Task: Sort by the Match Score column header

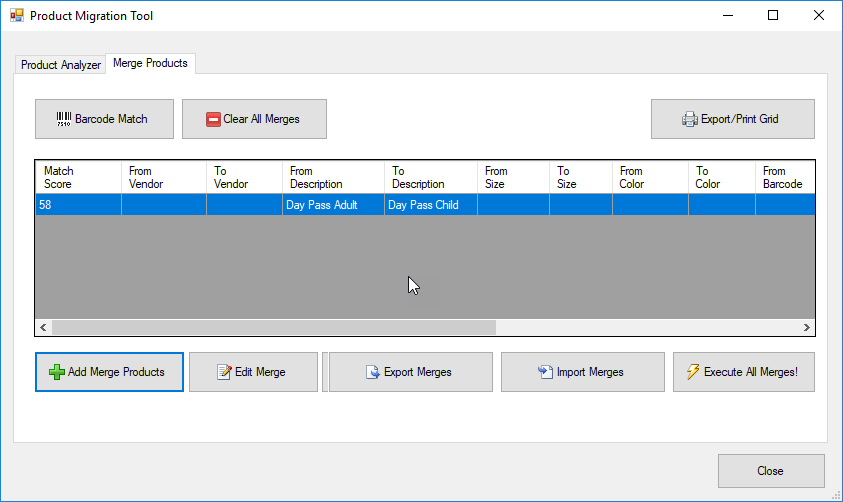Action: 78,177
